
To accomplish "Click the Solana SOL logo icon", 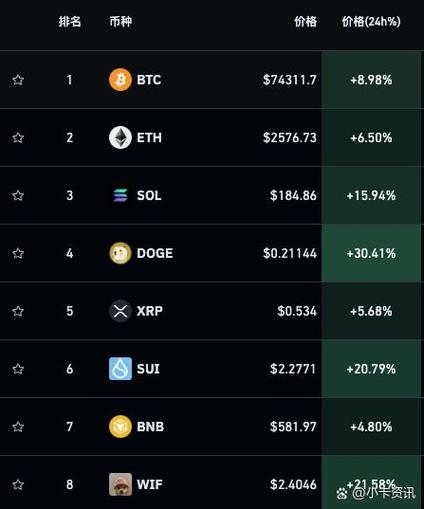I will 120,195.
